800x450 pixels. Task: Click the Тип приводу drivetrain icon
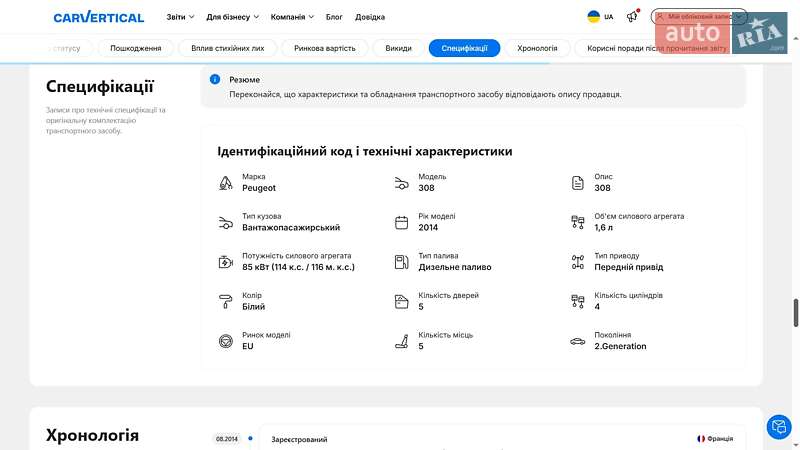pos(578,262)
